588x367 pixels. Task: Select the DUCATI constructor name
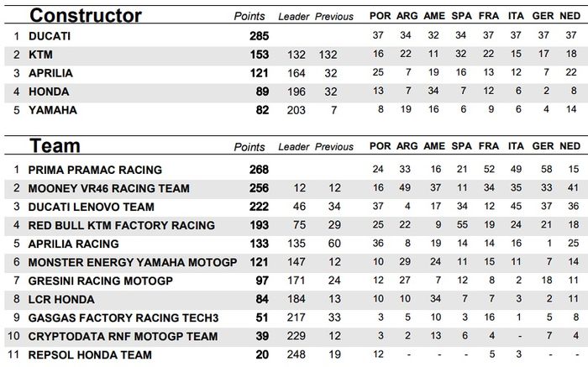pos(50,36)
